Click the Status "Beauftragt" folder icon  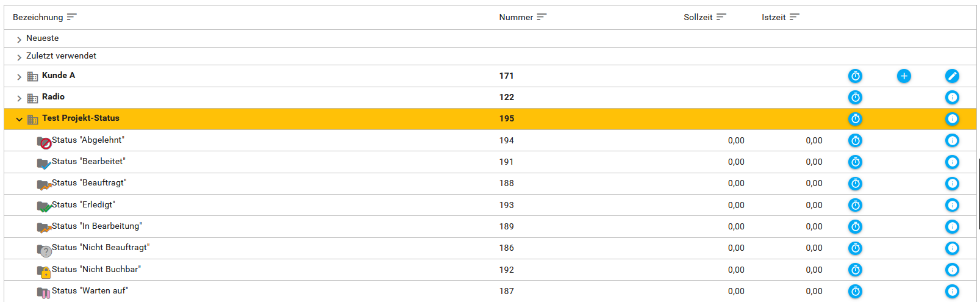[43, 184]
